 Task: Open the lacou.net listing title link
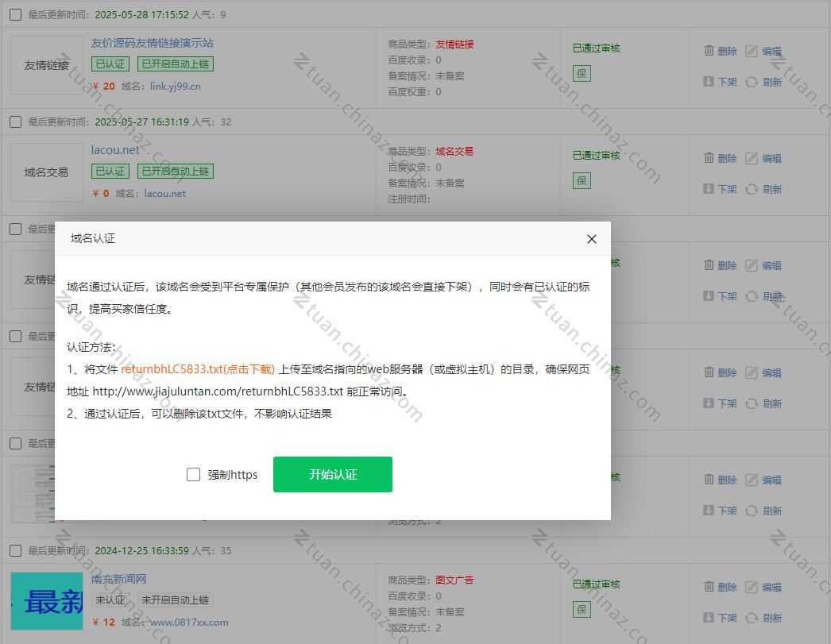tap(115, 150)
